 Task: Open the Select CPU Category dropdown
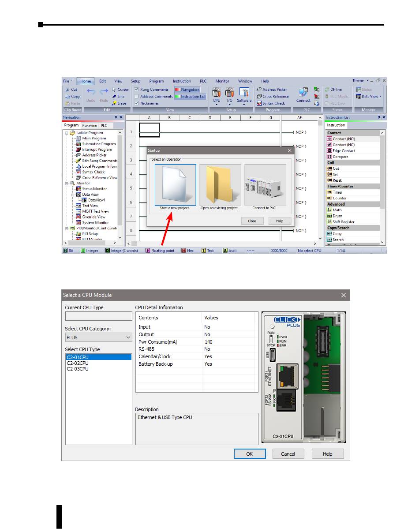98,337
